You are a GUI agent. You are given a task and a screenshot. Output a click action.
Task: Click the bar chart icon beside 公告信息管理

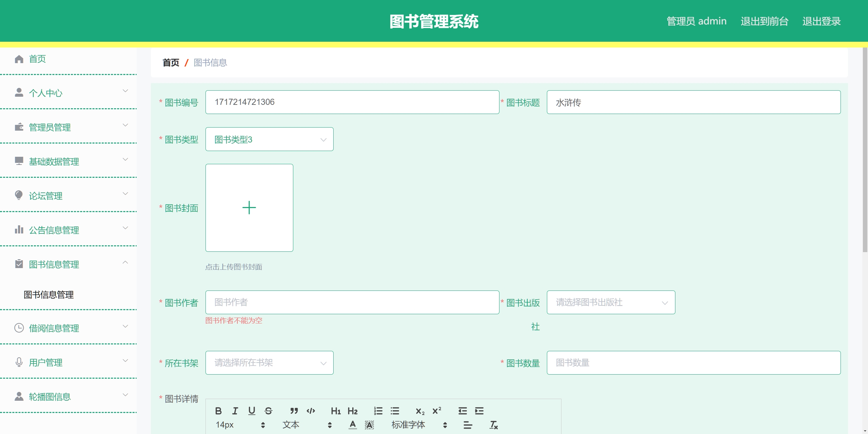pyautogui.click(x=19, y=230)
